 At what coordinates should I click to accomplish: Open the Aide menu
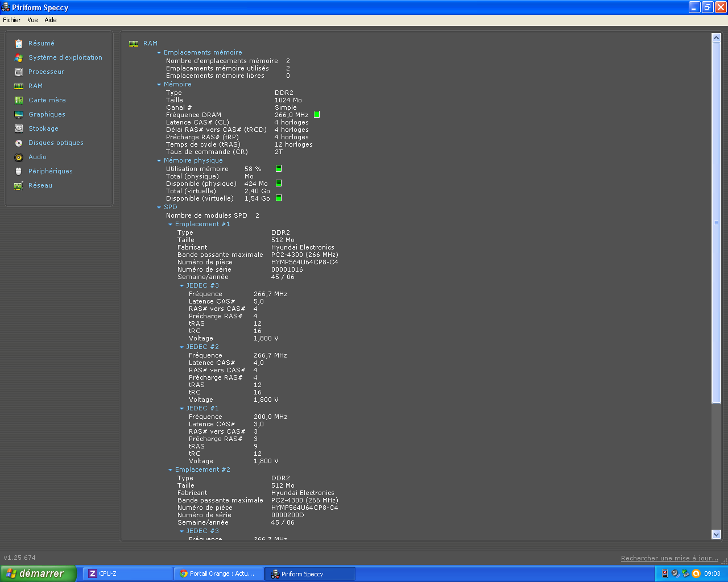pyautogui.click(x=51, y=20)
